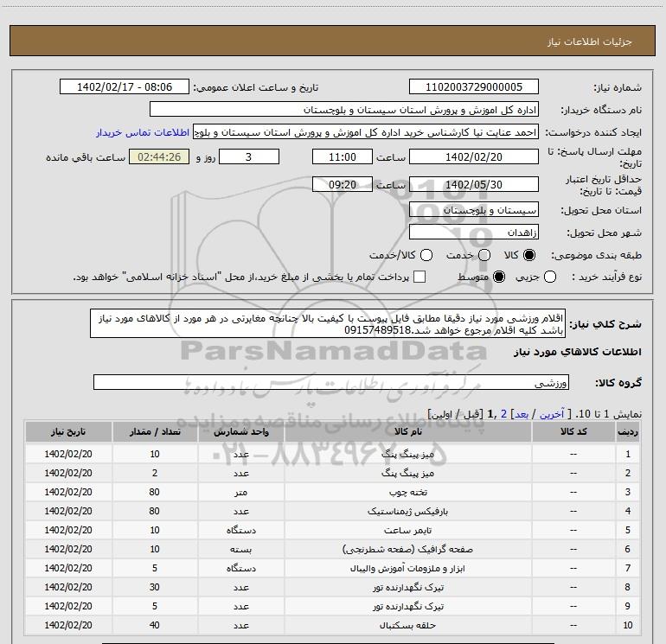Click the نام کالا column header
Image resolution: width=666 pixels, height=644 pixels.
tap(407, 431)
